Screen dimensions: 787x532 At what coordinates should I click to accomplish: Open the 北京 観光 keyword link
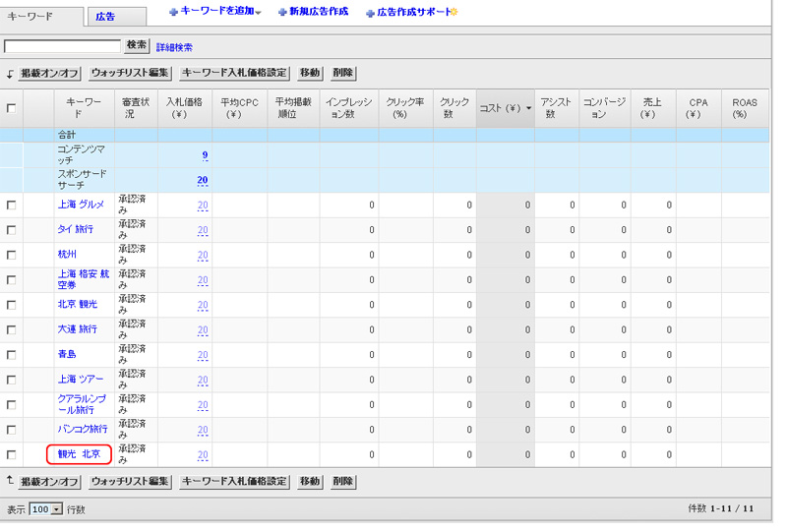click(x=78, y=305)
